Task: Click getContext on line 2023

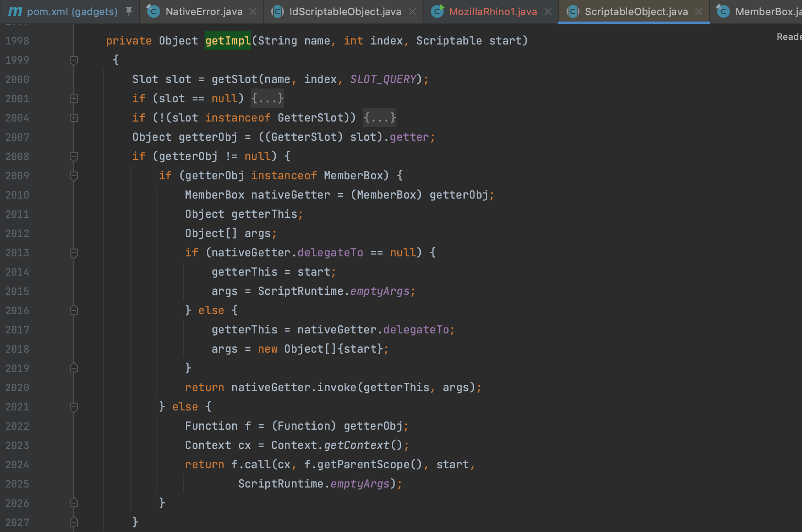Action: (356, 445)
